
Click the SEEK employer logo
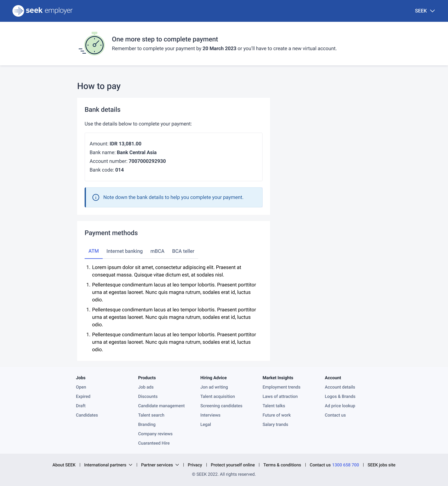(x=42, y=11)
